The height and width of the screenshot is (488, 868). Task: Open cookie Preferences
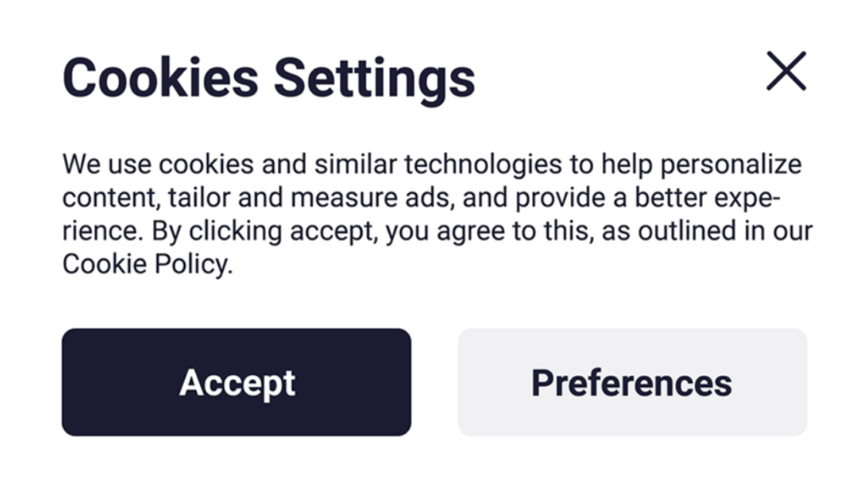click(x=632, y=383)
